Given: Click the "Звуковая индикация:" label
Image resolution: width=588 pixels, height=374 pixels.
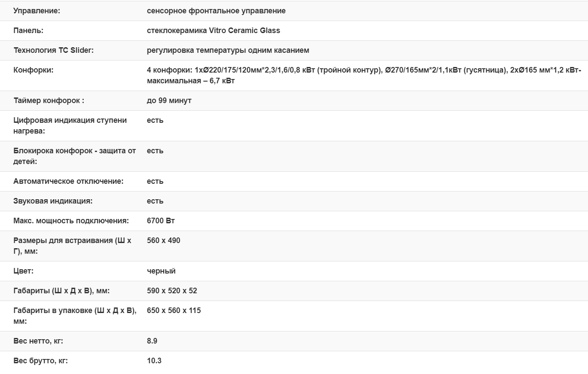Looking at the screenshot, I should tap(53, 201).
